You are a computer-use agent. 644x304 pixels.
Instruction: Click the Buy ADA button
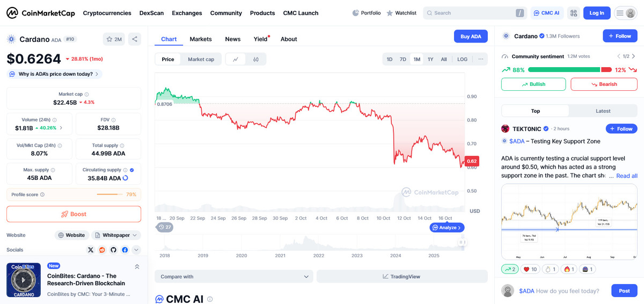point(471,37)
